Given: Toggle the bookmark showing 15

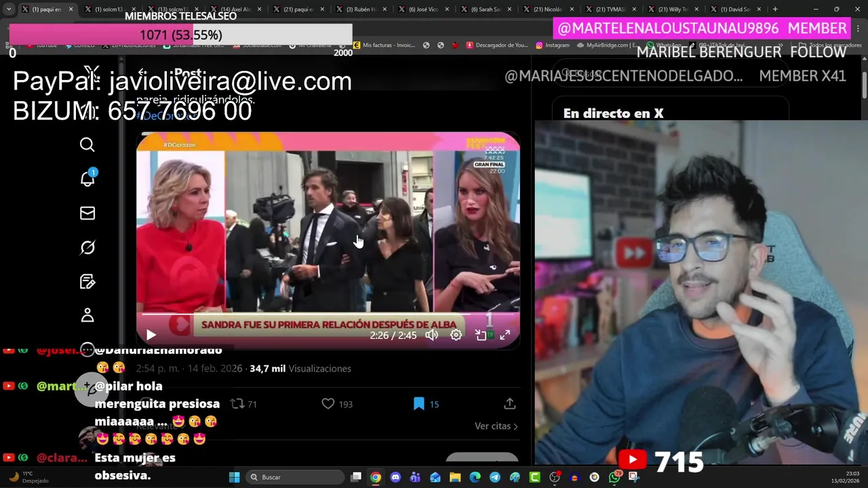Looking at the screenshot, I should coord(426,404).
